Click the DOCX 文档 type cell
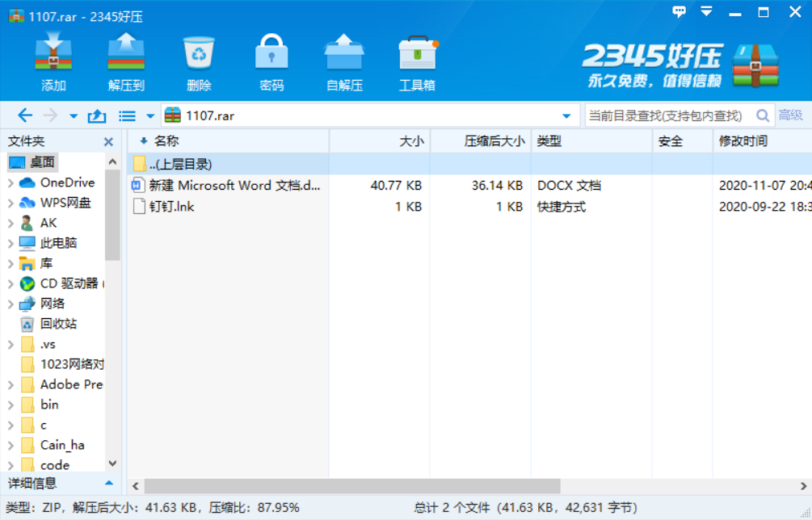The width and height of the screenshot is (812, 520). click(x=569, y=185)
